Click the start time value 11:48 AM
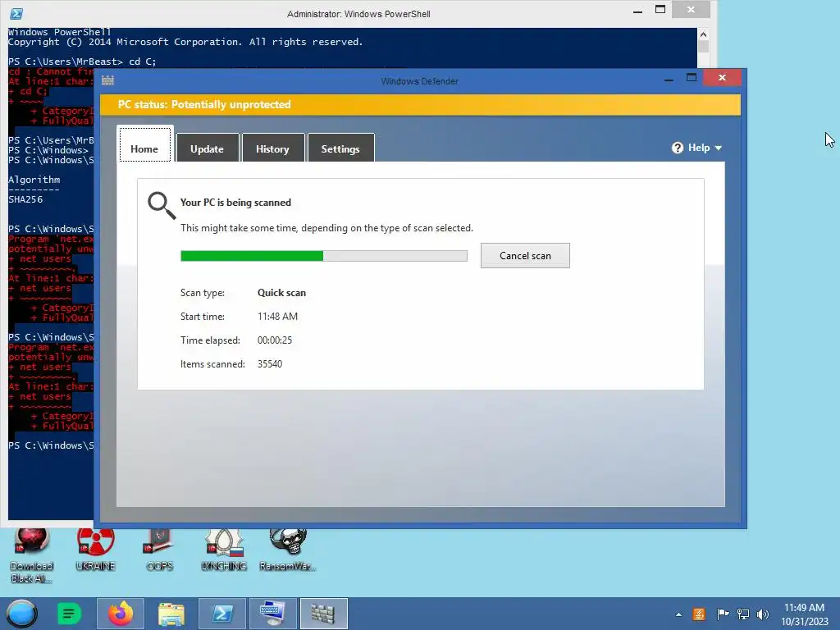This screenshot has height=630, width=840. coord(277,316)
